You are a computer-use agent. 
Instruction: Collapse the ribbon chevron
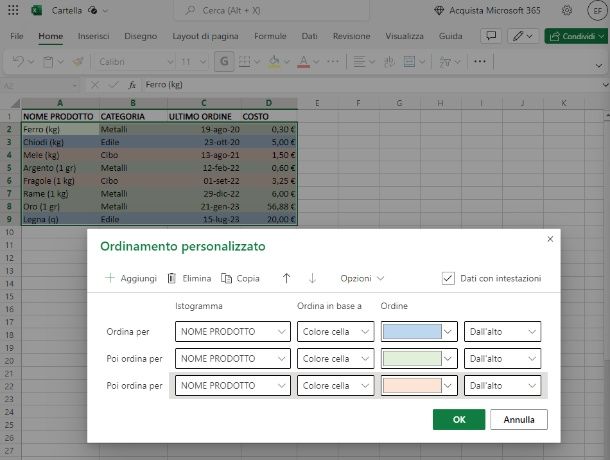coord(599,66)
